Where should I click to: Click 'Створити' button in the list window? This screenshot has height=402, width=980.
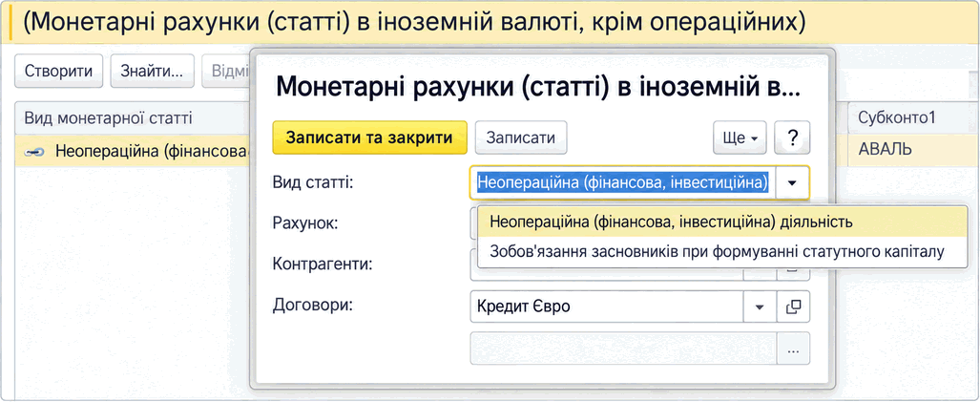[x=59, y=71]
